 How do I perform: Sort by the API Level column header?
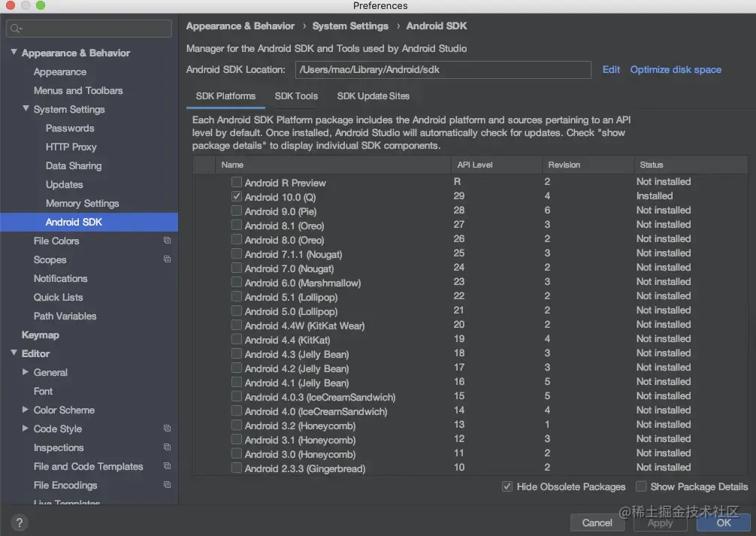(x=497, y=165)
